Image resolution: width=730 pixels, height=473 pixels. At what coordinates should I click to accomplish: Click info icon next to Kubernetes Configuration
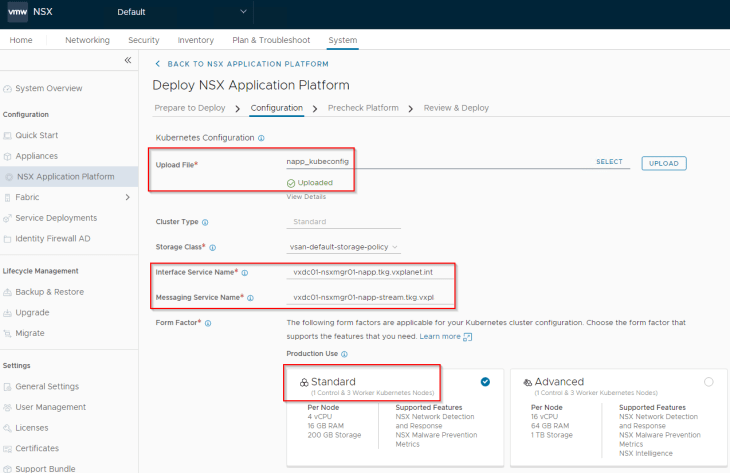(261, 138)
